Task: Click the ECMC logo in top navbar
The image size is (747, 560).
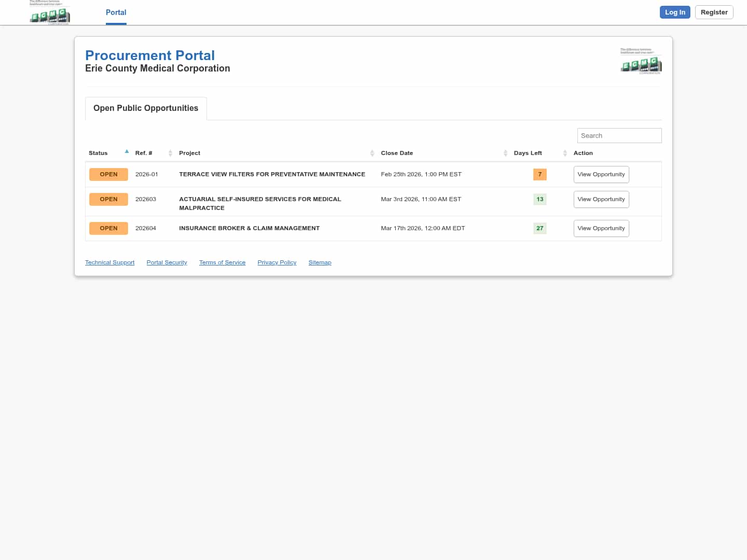Action: (x=49, y=13)
